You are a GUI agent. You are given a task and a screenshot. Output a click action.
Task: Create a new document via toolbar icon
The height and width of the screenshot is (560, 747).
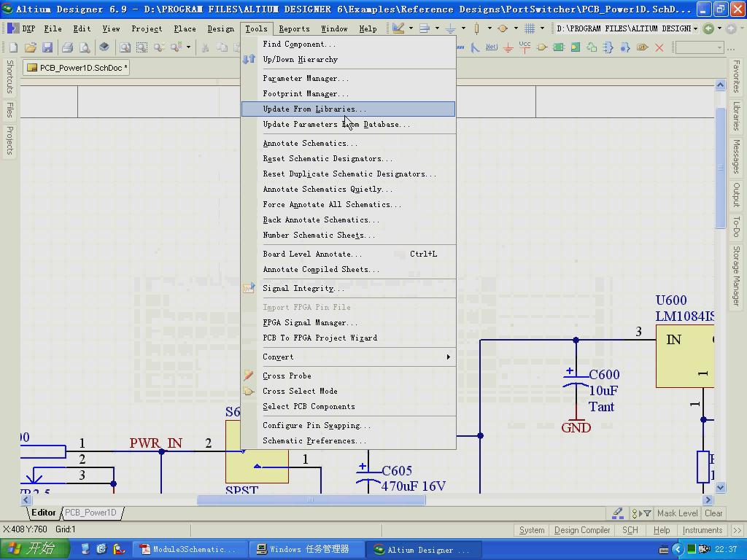click(13, 47)
